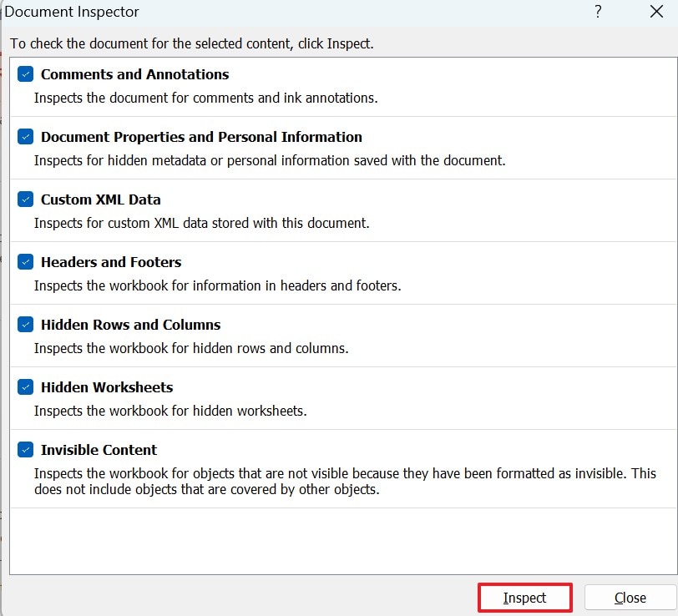The height and width of the screenshot is (616, 678).
Task: Toggle the Headers and Footers checkbox
Action: 25,262
